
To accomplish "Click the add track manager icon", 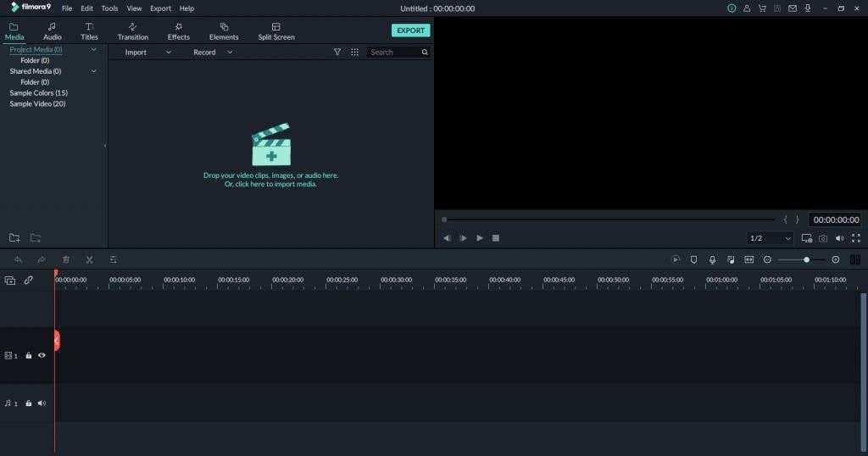I will pyautogui.click(x=10, y=281).
